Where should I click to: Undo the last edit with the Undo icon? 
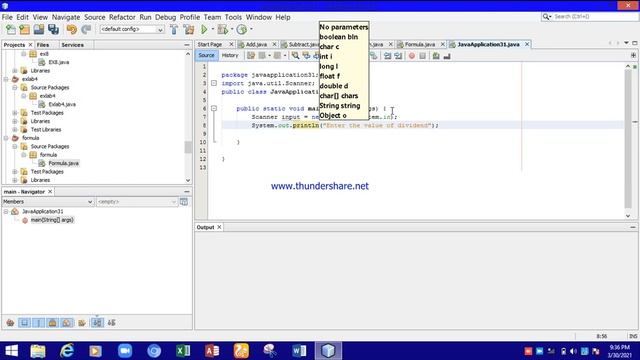(x=72, y=29)
